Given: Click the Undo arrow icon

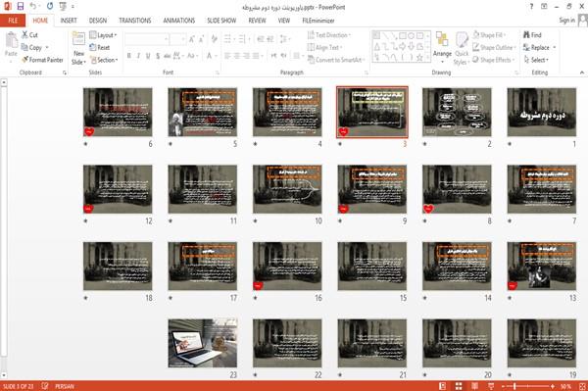Looking at the screenshot, I should [33, 6].
